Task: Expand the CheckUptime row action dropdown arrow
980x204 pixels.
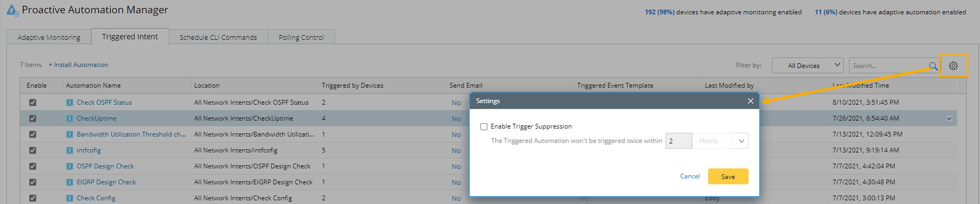Action: pos(949,118)
